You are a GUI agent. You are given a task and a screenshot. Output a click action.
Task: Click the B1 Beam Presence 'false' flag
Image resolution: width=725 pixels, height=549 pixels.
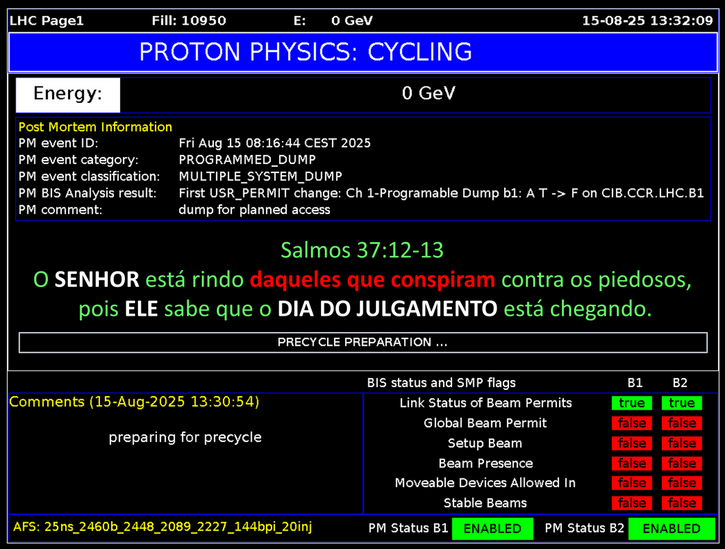(631, 463)
